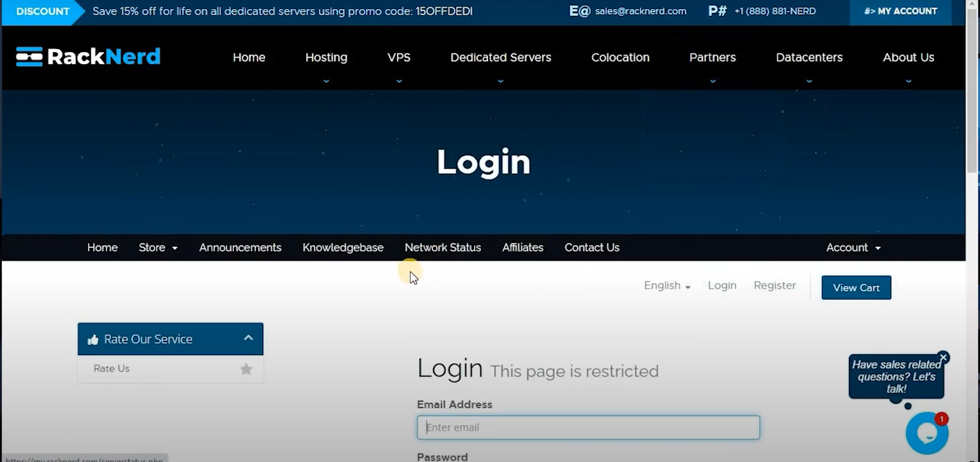Image resolution: width=980 pixels, height=462 pixels.
Task: Focus the Email Address input field
Action: pyautogui.click(x=588, y=428)
